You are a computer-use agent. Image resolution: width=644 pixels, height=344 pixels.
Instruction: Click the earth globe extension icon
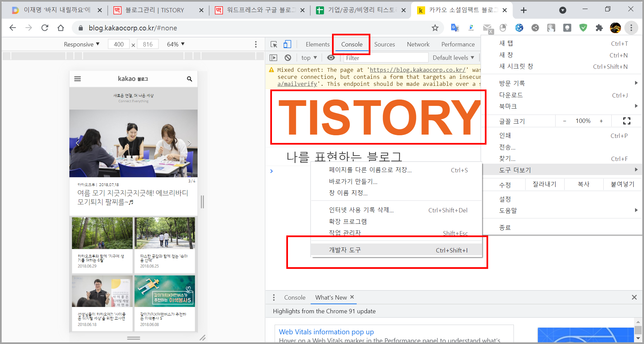519,28
